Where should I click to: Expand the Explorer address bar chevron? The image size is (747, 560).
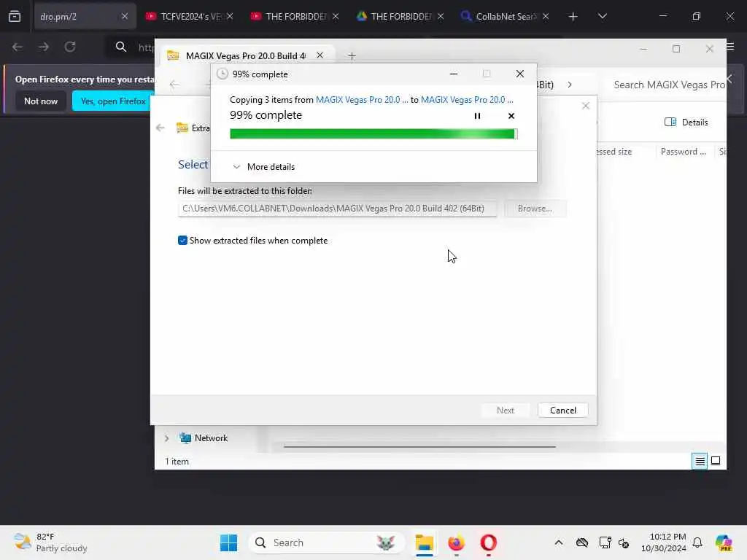(x=570, y=85)
